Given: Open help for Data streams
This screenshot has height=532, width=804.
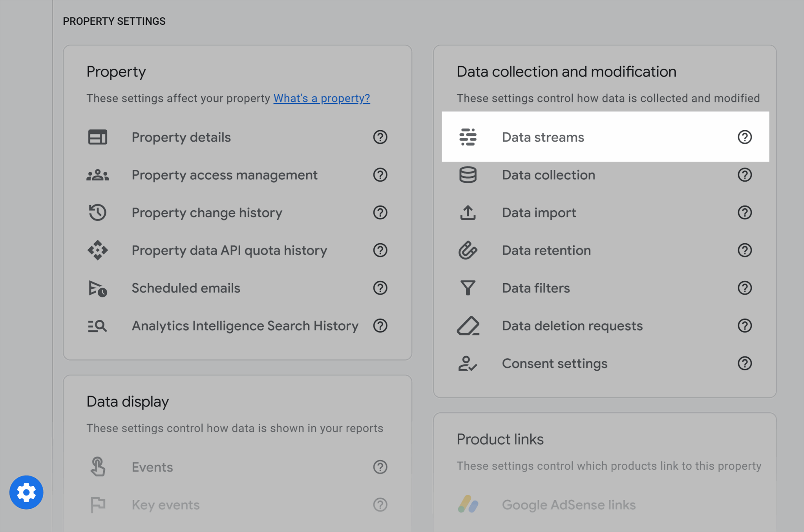Looking at the screenshot, I should point(745,137).
